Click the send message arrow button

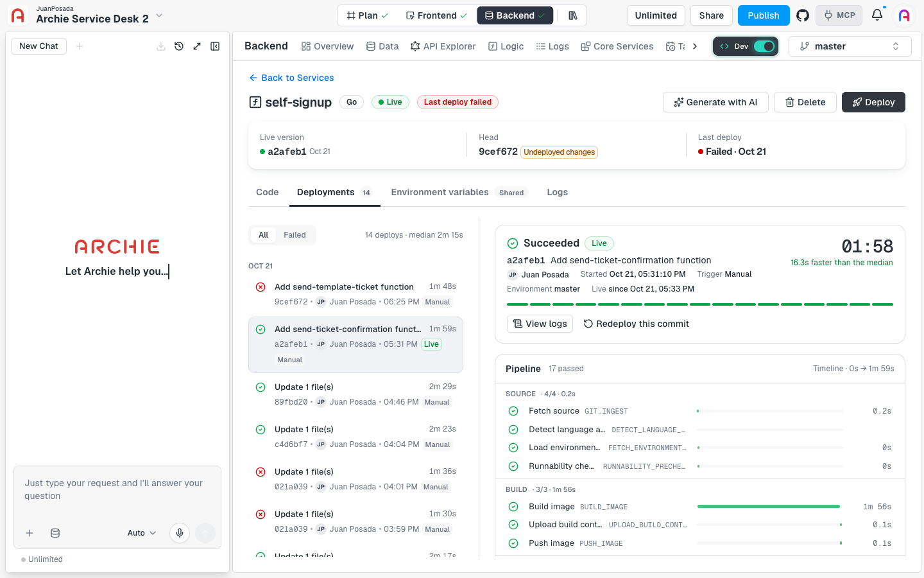[205, 533]
